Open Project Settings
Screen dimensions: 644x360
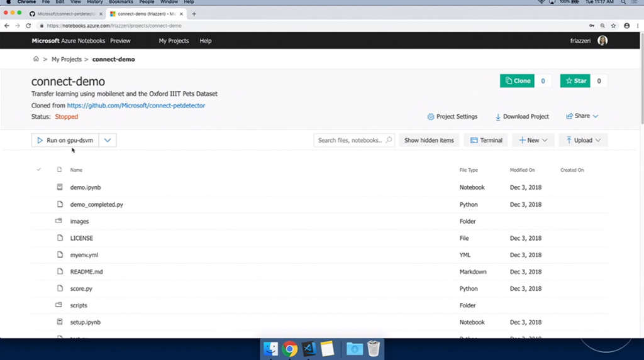452,117
